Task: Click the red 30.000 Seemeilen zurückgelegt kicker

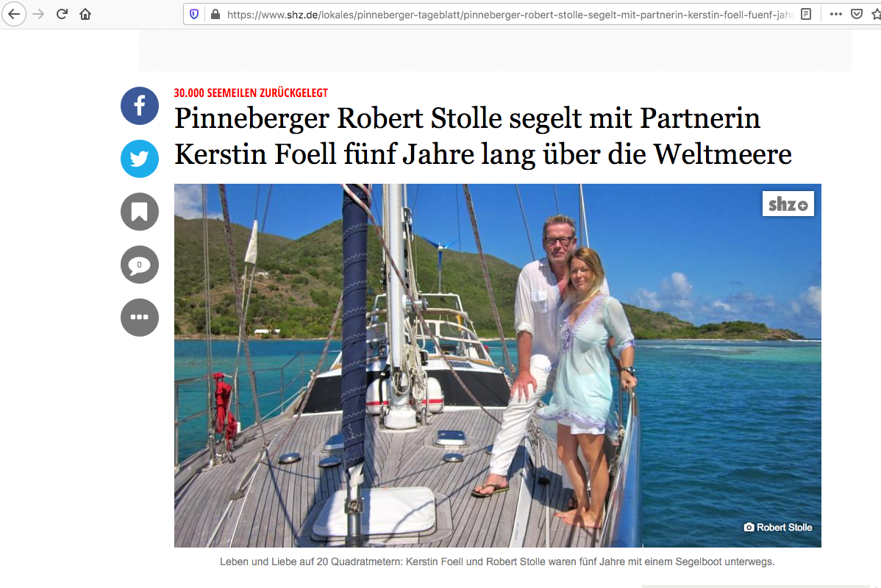Action: 251,93
